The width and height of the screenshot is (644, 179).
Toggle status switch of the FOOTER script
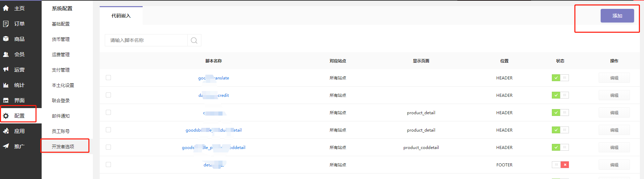(x=560, y=165)
